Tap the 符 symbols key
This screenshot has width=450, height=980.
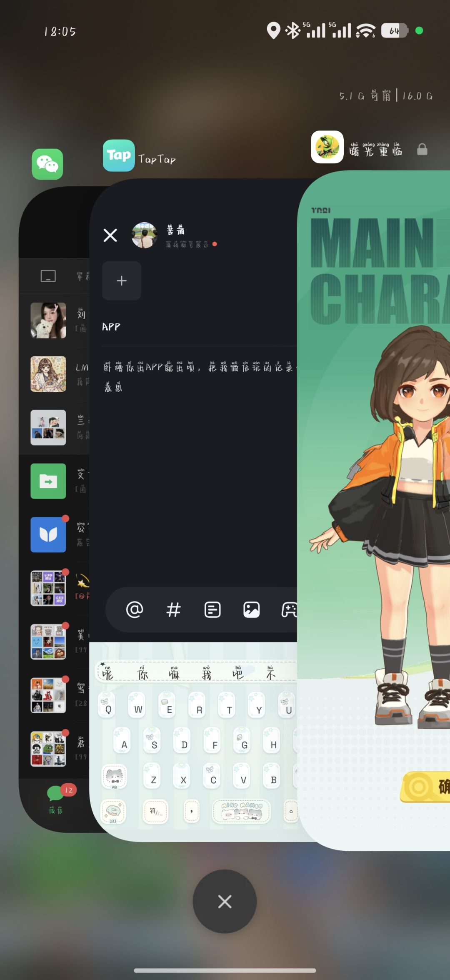coord(155,811)
